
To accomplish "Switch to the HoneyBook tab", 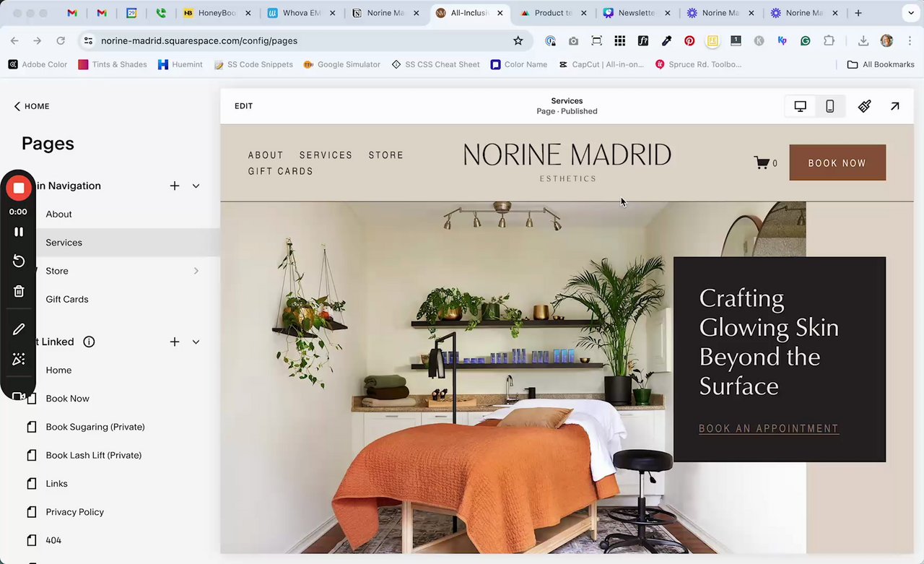I will coord(216,13).
